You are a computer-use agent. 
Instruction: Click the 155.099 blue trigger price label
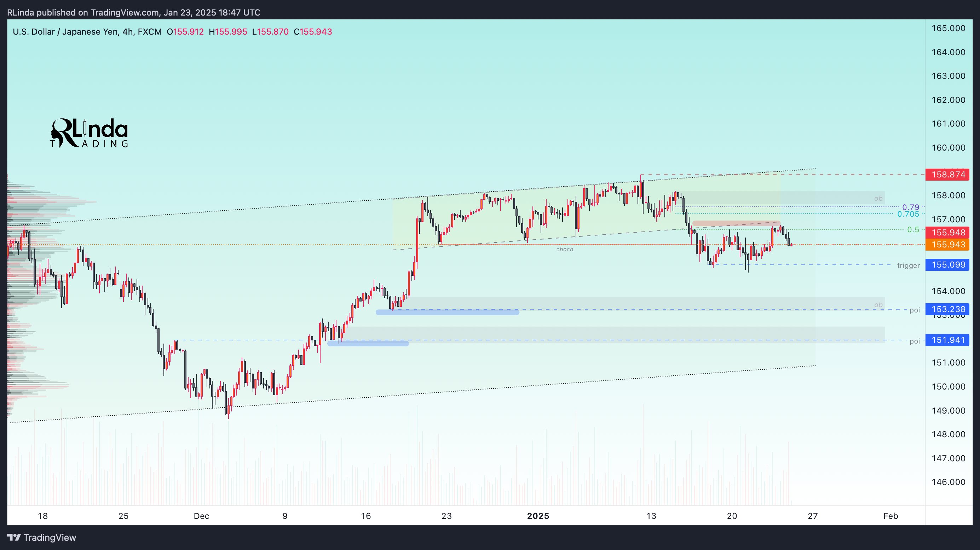point(947,264)
